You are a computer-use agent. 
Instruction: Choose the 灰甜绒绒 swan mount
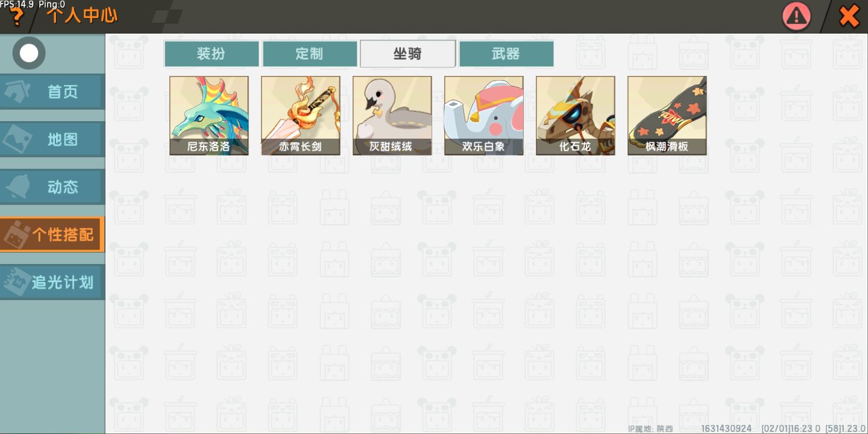[392, 116]
